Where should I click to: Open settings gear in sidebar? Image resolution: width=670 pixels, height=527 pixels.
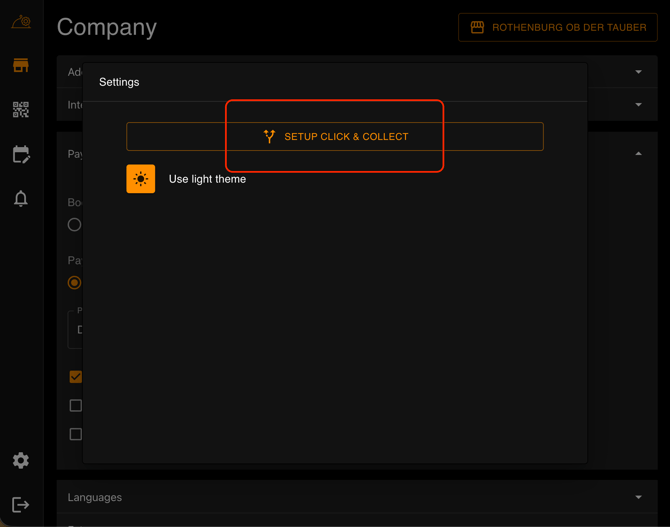pos(21,460)
